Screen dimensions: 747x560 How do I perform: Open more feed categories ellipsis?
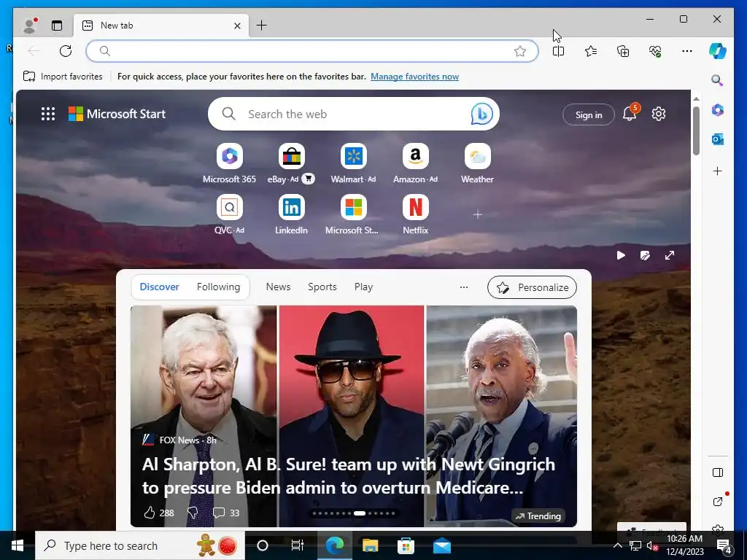point(463,287)
